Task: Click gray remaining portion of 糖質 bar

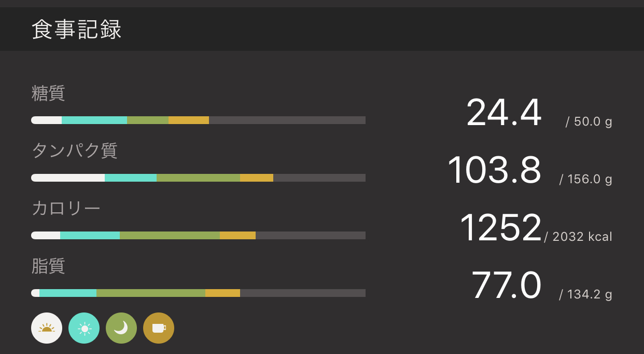Action: tap(287, 120)
